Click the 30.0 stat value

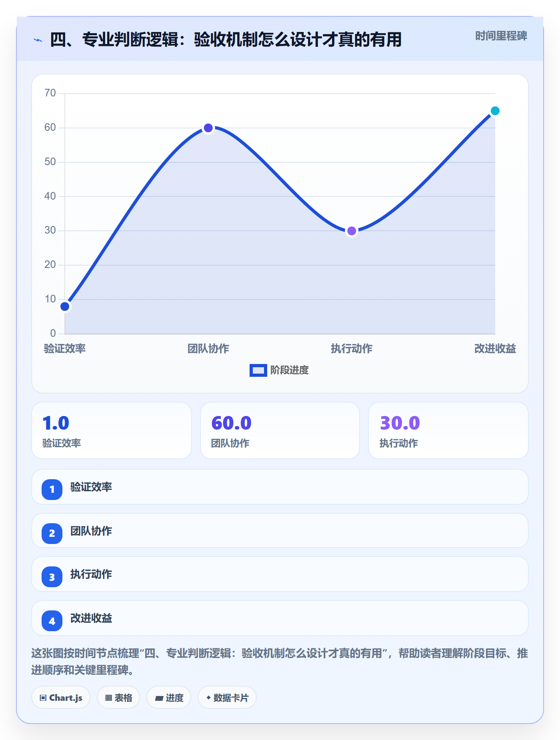(x=400, y=423)
